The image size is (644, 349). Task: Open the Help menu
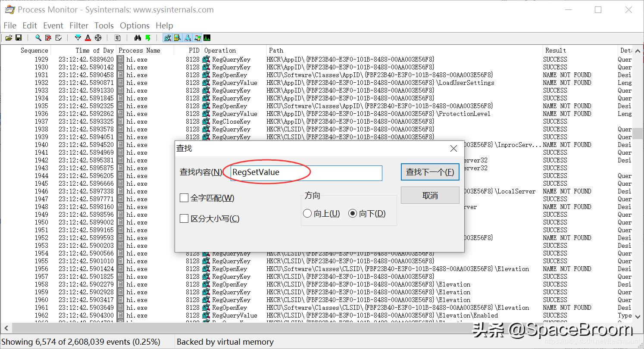pos(164,25)
